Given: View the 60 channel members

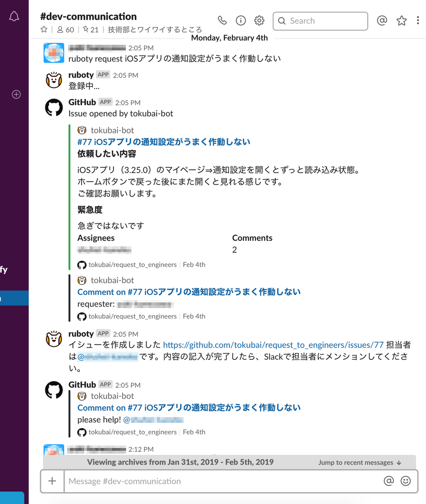Looking at the screenshot, I should point(66,30).
